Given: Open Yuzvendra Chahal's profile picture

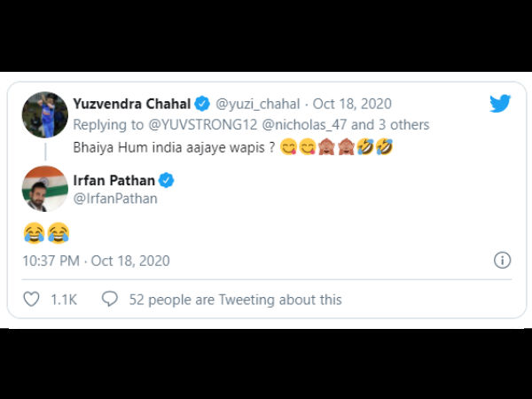Looking at the screenshot, I should point(44,113).
